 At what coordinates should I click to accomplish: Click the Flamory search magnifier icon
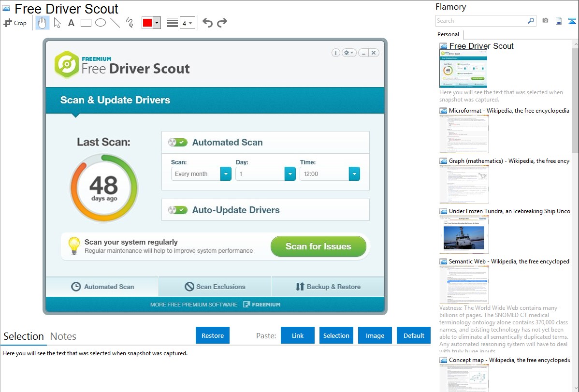click(x=531, y=21)
